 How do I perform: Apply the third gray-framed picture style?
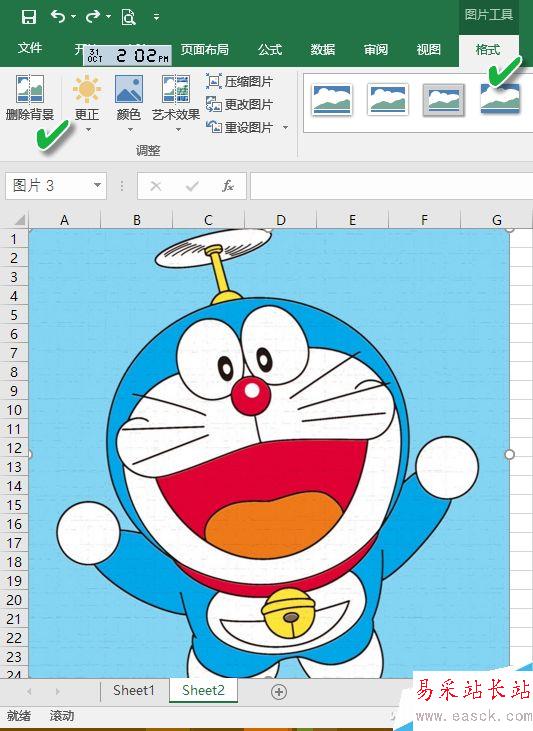pos(443,99)
